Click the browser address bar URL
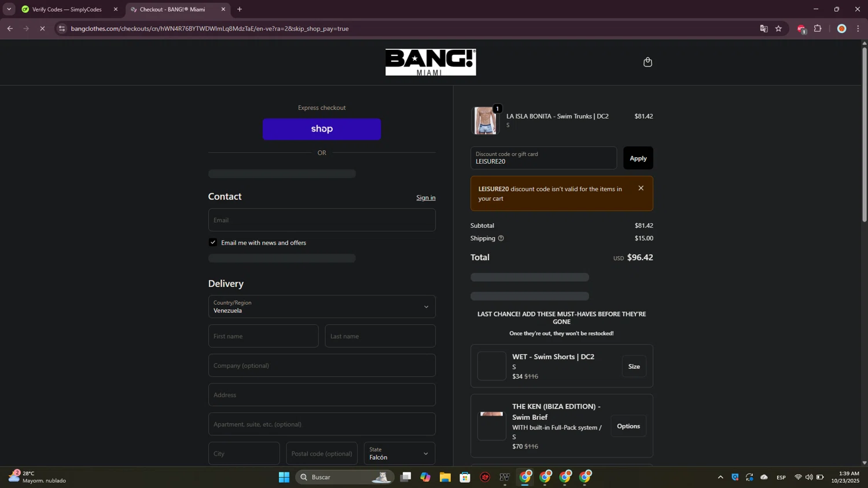 pos(209,28)
